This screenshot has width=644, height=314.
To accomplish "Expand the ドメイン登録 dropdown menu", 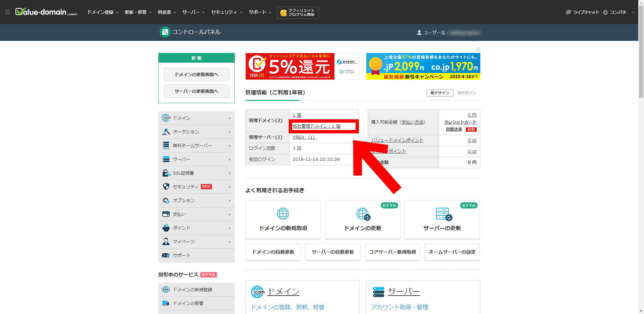I will [103, 12].
